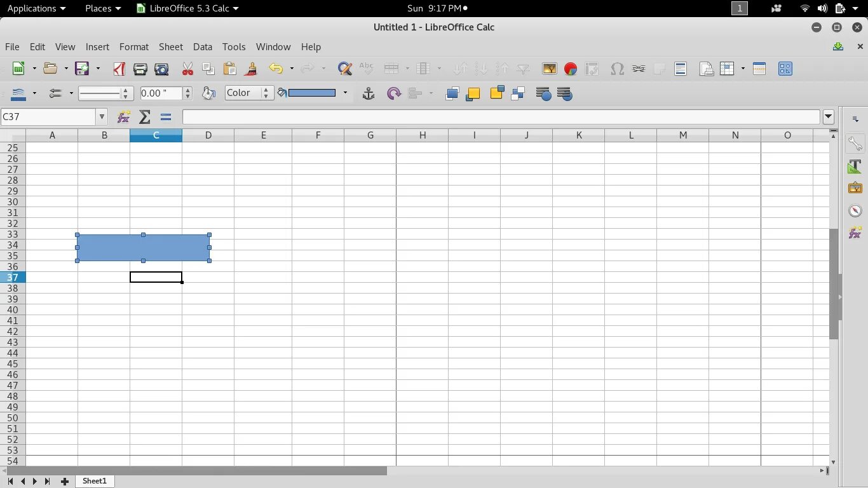Click the Rotate icon
Screen dimensions: 868x488
tap(394, 93)
